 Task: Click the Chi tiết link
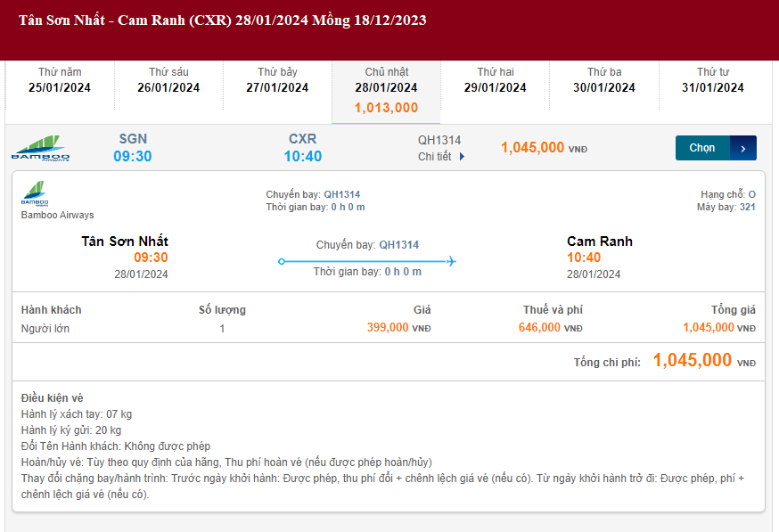pos(435,157)
